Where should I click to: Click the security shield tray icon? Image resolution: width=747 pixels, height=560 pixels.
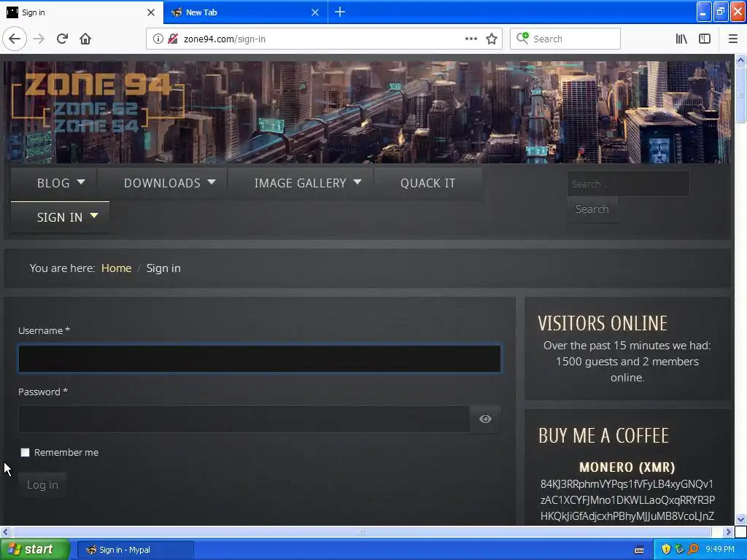[666, 550]
